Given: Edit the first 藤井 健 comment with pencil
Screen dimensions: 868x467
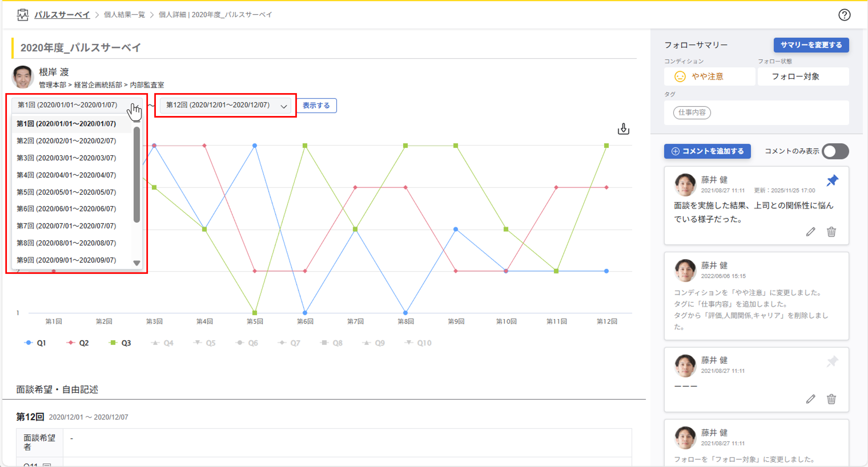Looking at the screenshot, I should pos(810,232).
